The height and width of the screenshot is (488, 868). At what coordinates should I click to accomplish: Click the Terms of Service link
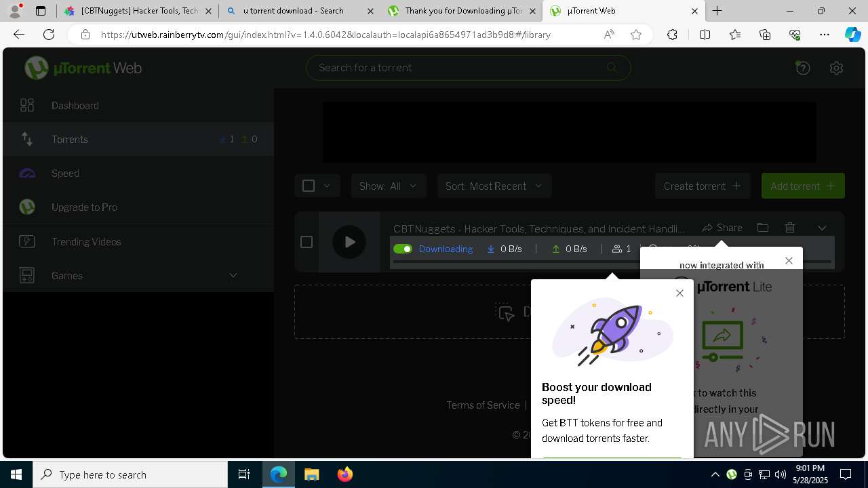[483, 405]
